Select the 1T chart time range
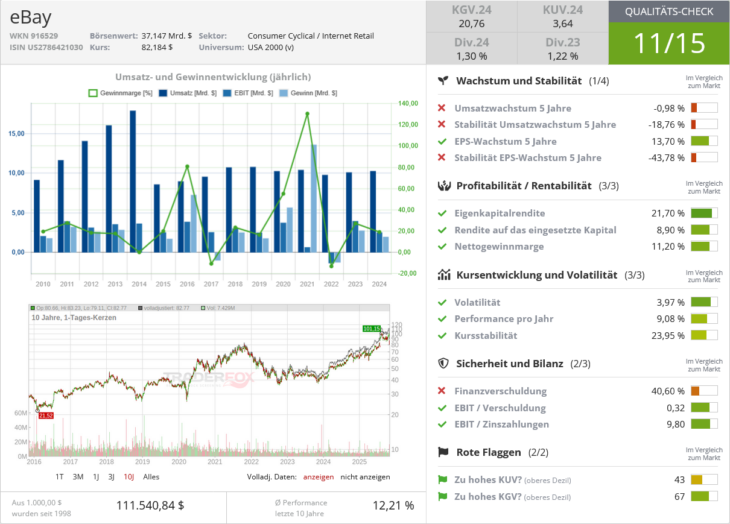The height and width of the screenshot is (524, 730). [x=59, y=477]
